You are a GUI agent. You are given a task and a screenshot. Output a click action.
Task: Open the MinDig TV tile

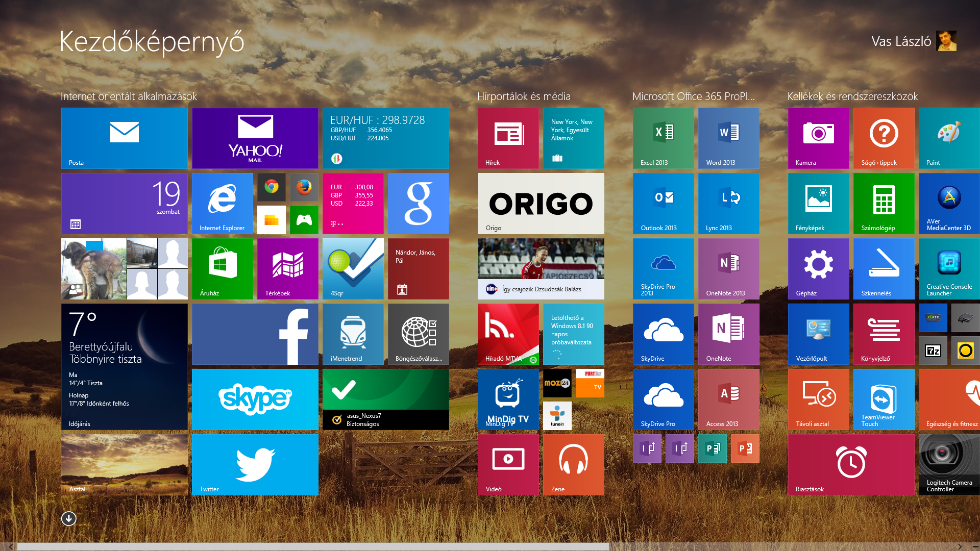(508, 399)
